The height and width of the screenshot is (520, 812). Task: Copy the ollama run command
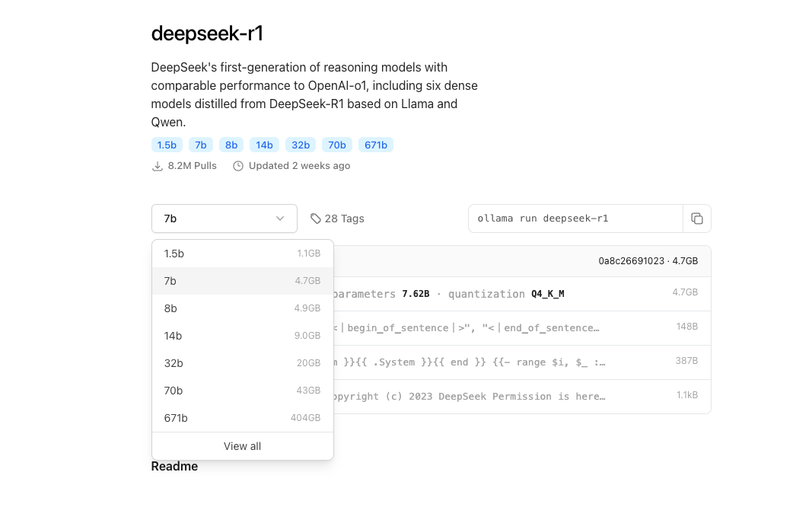point(697,219)
